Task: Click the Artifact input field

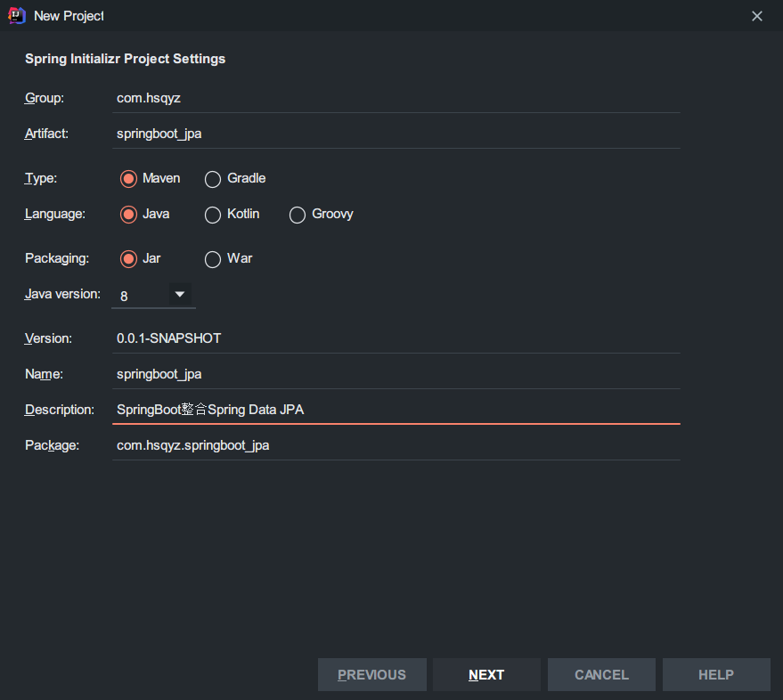Action: coord(396,134)
